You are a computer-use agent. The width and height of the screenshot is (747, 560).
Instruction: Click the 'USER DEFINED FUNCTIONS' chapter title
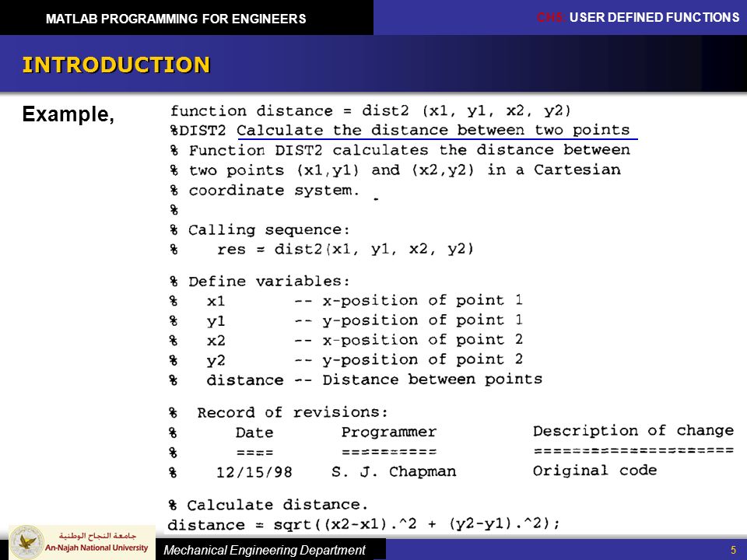tap(654, 18)
